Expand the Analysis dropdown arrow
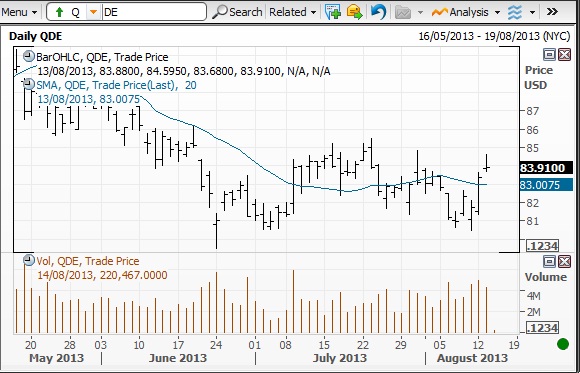 497,13
